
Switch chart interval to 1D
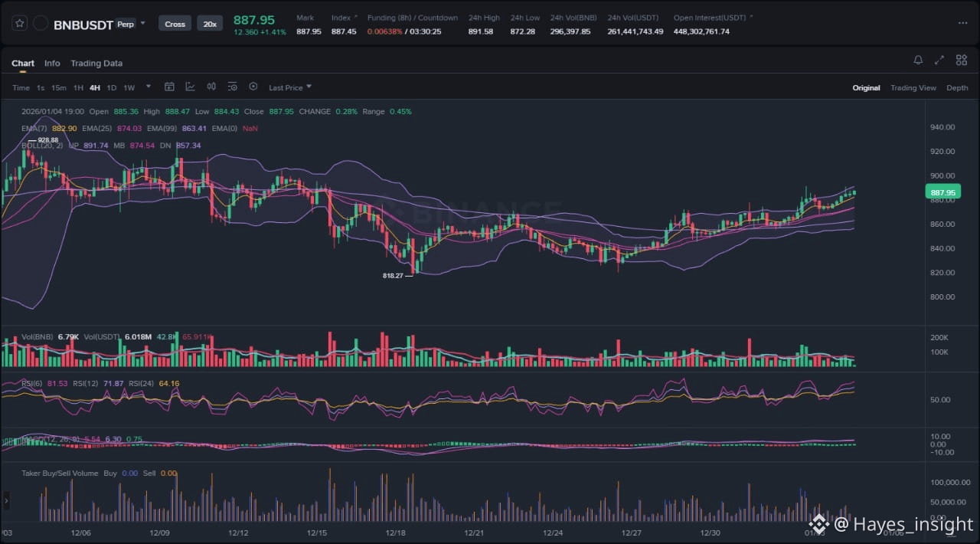click(x=112, y=88)
